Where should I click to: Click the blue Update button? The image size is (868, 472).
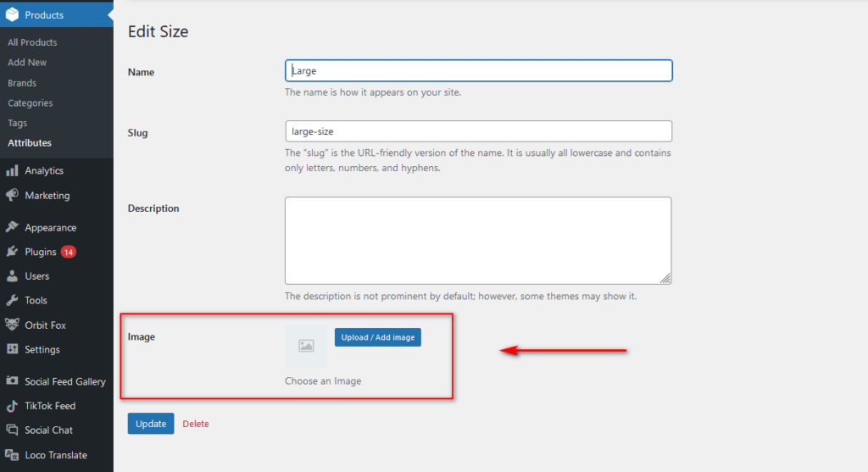[151, 424]
